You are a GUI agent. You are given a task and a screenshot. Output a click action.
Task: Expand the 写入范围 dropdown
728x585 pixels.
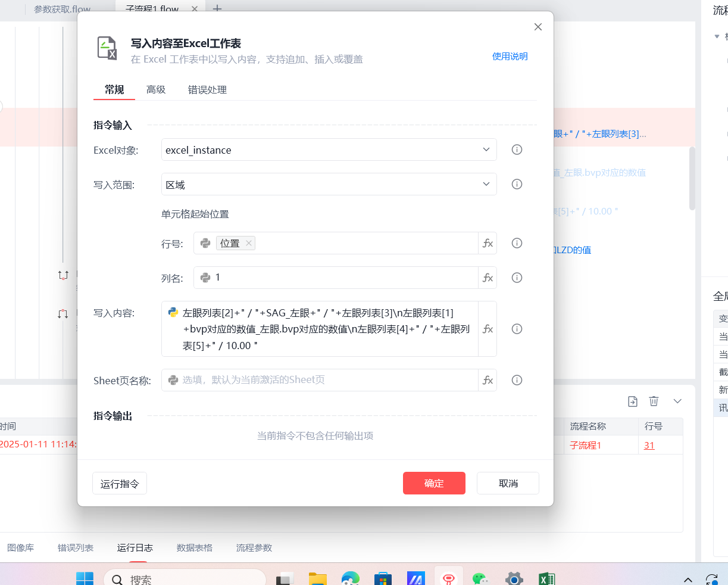329,184
